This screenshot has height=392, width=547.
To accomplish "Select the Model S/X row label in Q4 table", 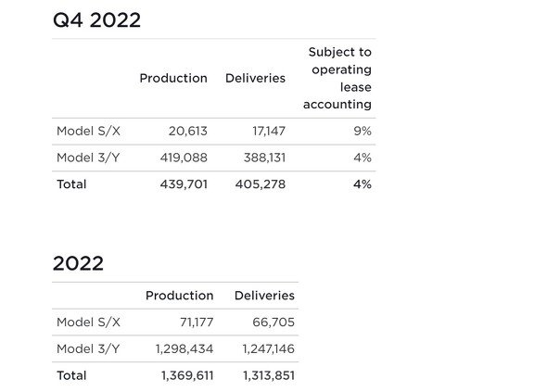I will pos(88,132).
